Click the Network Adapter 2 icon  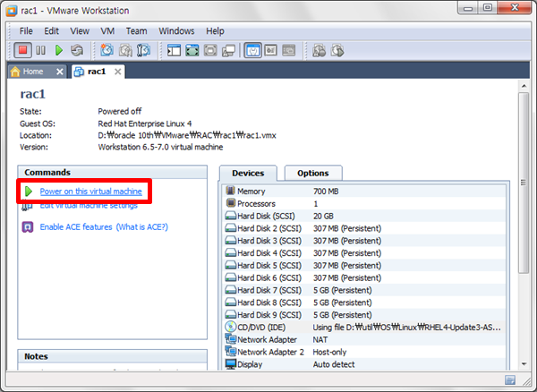(231, 351)
